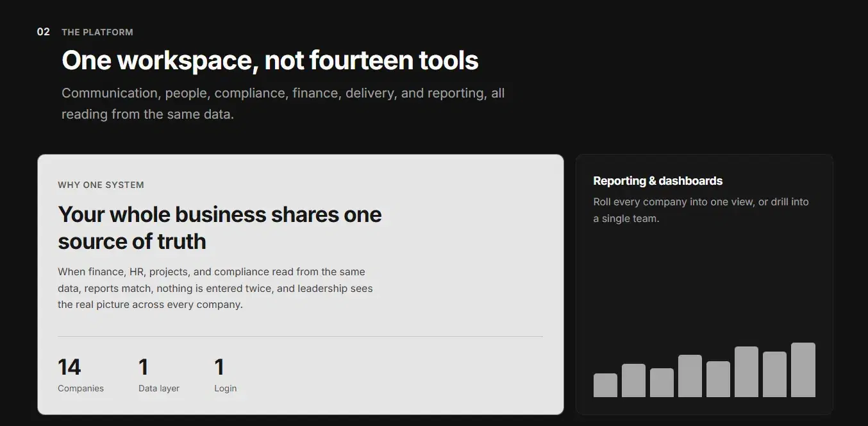This screenshot has height=426, width=868.
Task: Select the fifth bar in the bar chart
Action: click(x=718, y=379)
